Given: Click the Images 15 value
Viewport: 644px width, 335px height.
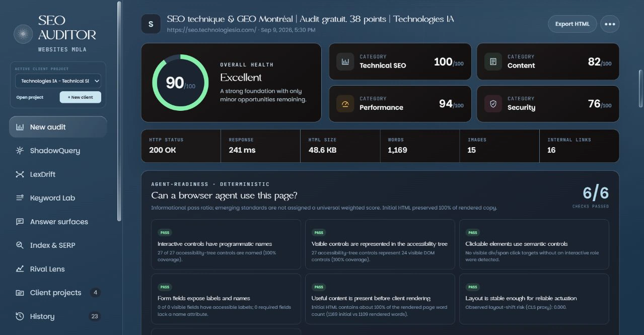Looking at the screenshot, I should pos(472,150).
